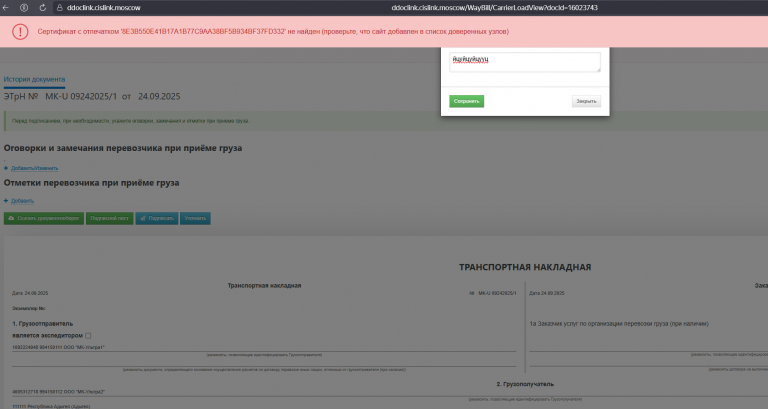Screen dimensions: 768x409
Task: Click the certificate not found error message
Action: coord(273,31)
